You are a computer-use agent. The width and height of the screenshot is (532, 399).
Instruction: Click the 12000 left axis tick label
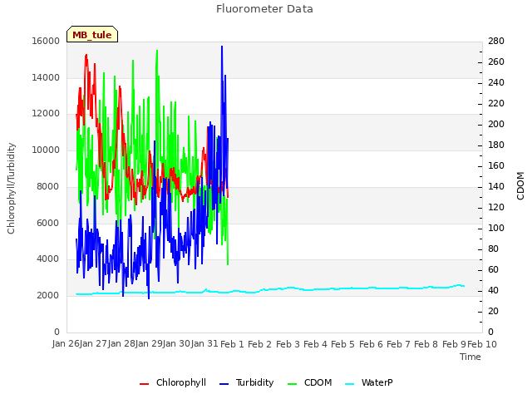(x=46, y=114)
